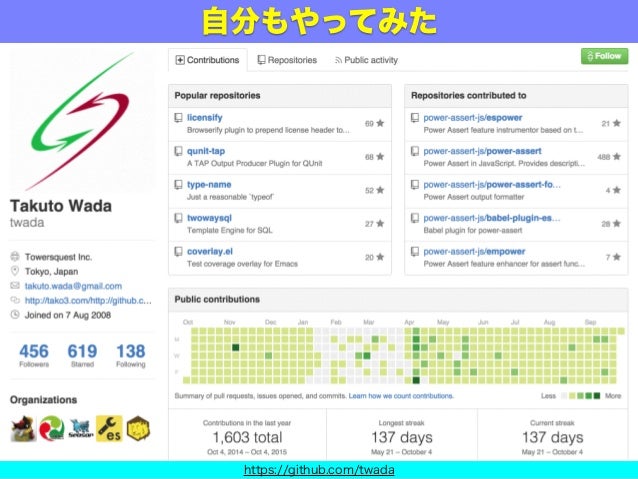Image resolution: width=638 pixels, height=479 pixels.
Task: Click 'Learn how we count contributions' link
Action: click(401, 396)
